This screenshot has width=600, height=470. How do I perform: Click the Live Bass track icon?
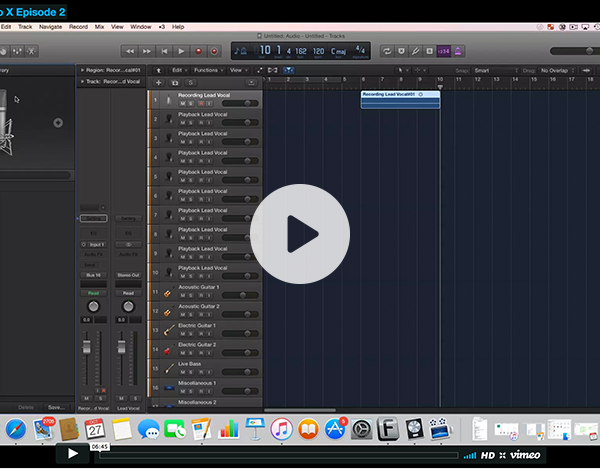pyautogui.click(x=168, y=368)
